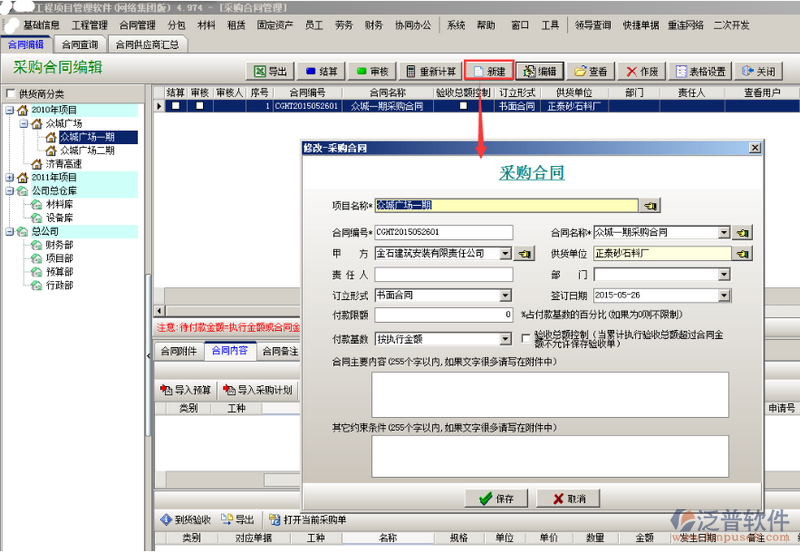
Task: Click the 重新计算 recalculate button
Action: point(430,72)
